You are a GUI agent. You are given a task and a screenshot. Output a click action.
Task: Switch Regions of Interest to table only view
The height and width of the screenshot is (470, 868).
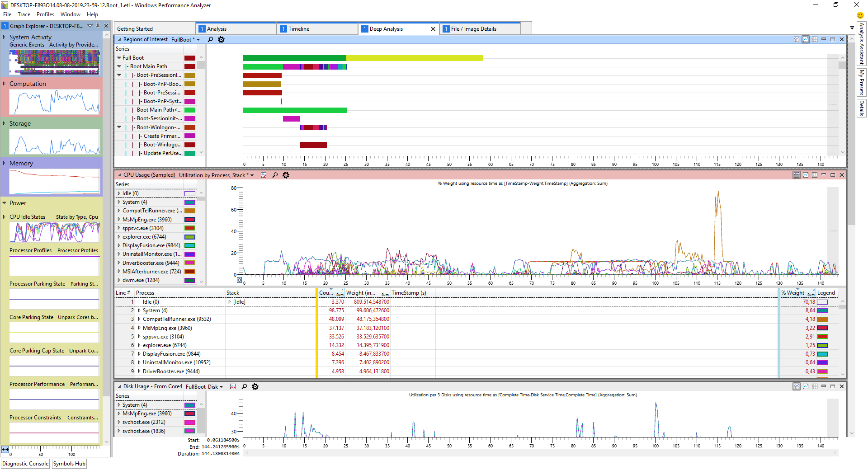815,40
